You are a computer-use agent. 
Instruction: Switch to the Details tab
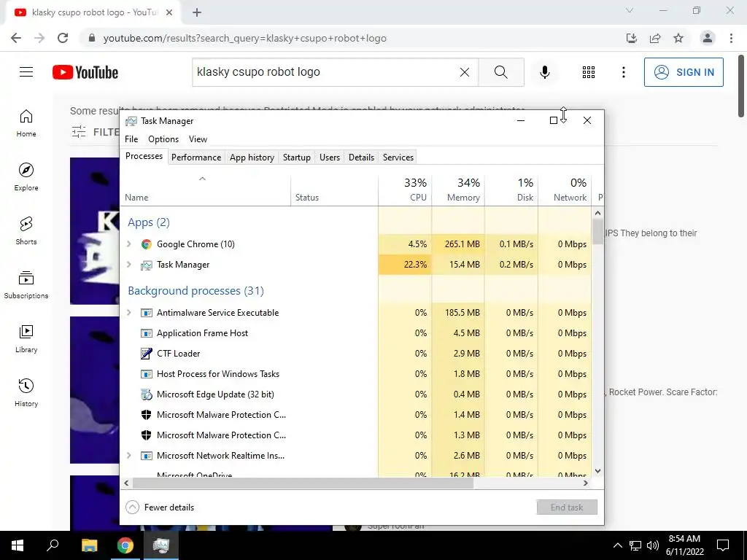[x=362, y=157]
